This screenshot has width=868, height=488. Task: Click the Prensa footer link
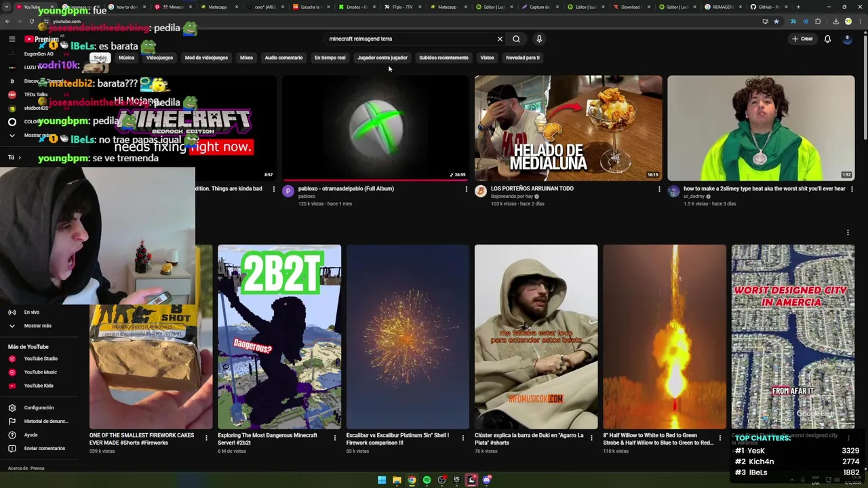[x=37, y=468]
